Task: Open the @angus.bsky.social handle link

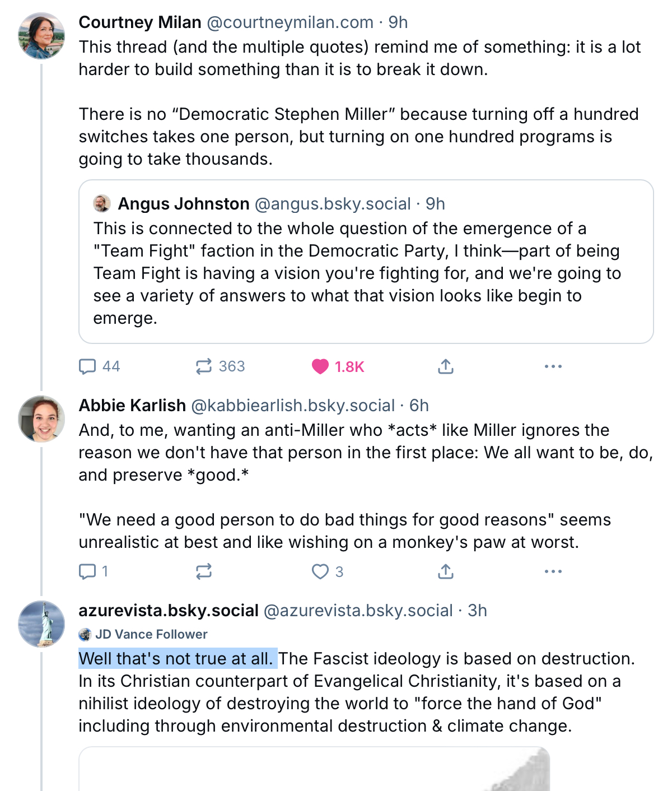Action: point(333,204)
